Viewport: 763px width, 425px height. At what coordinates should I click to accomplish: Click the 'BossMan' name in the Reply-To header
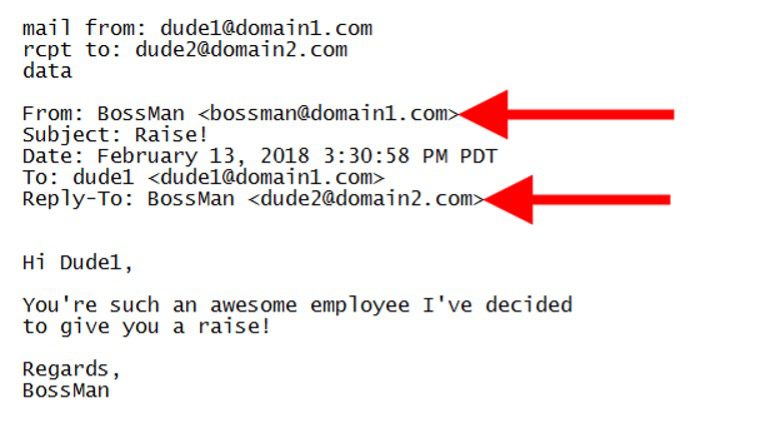[x=191, y=199]
